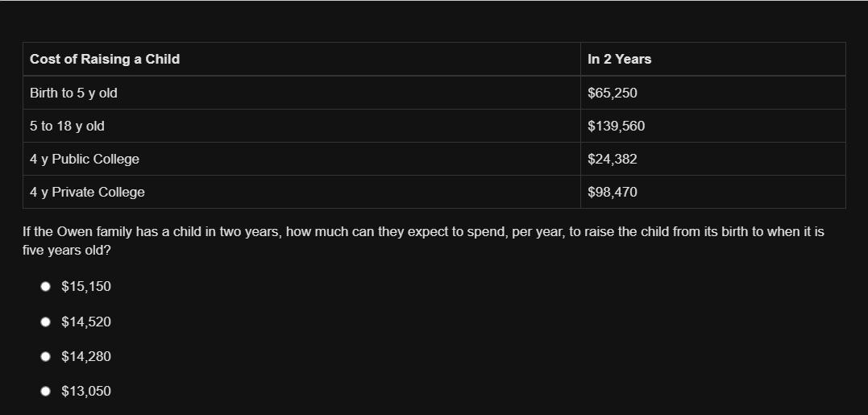Click the $139,560 table cell
The width and height of the screenshot is (868, 415).
point(713,126)
